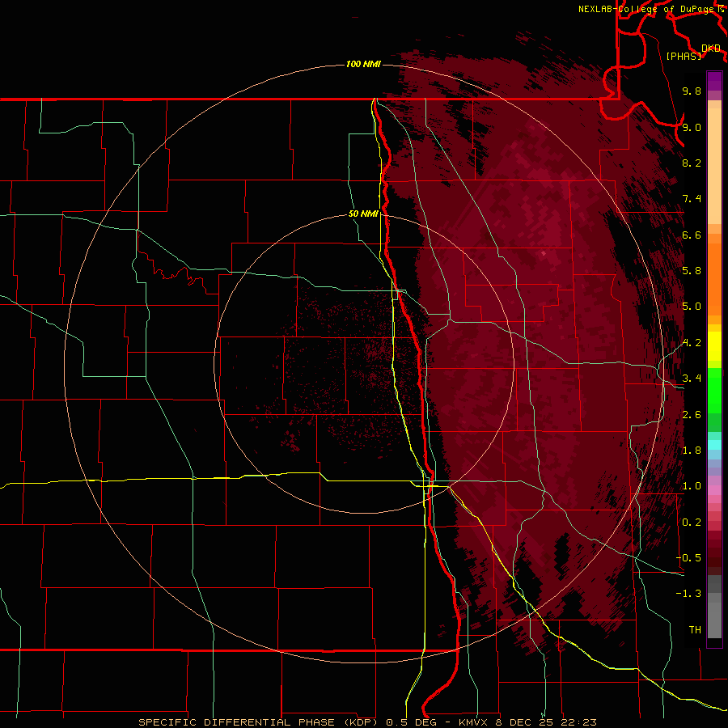Pick the yellow segment of the color bar
Image resolution: width=728 pixels, height=728 pixels.
[714, 346]
